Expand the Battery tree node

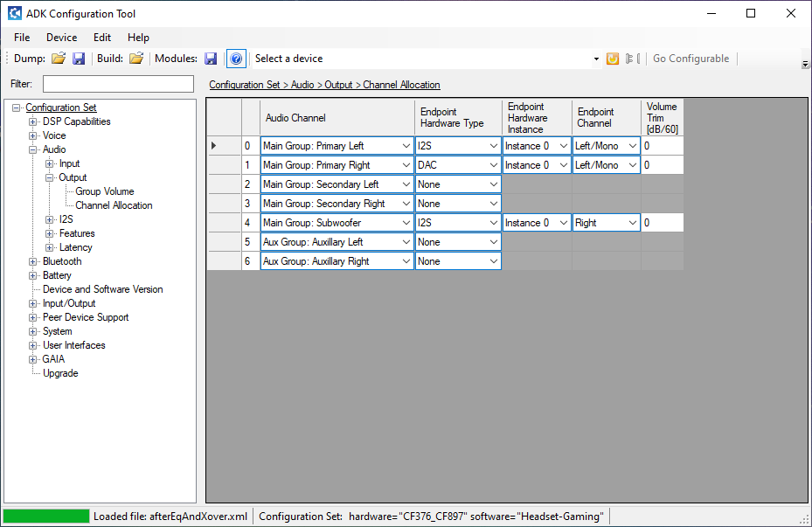pyautogui.click(x=32, y=275)
